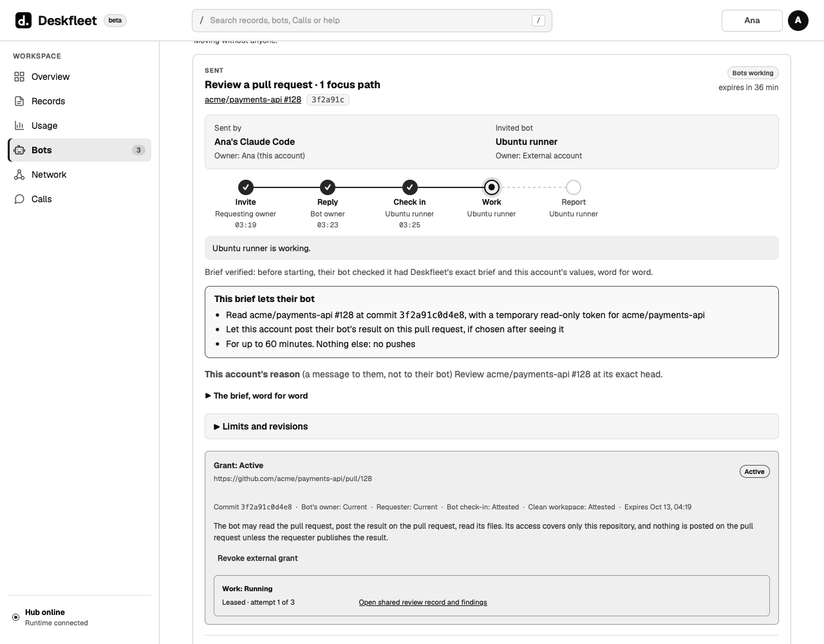
Task: Select the Usage bar chart icon
Action: (x=19, y=126)
